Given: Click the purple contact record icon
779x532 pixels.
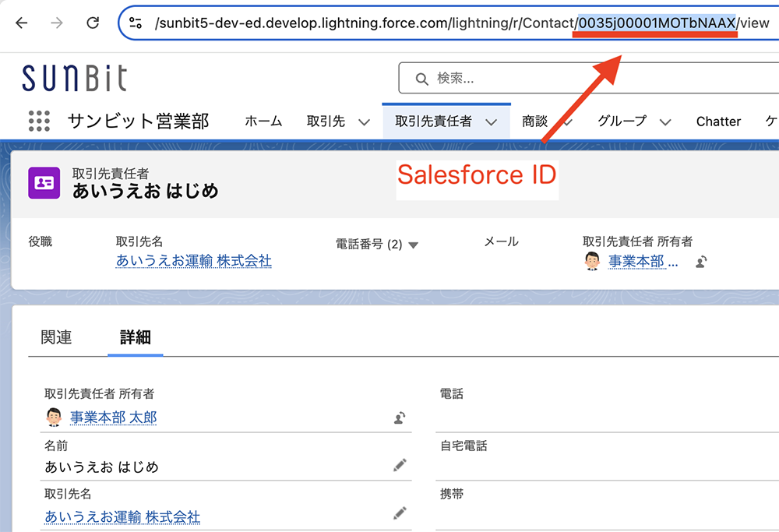Looking at the screenshot, I should pyautogui.click(x=44, y=183).
